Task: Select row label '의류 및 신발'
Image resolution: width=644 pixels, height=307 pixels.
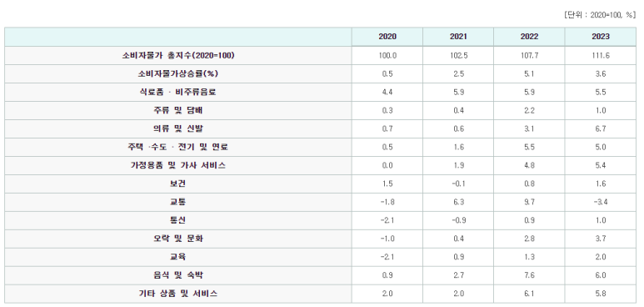Action: [178, 128]
